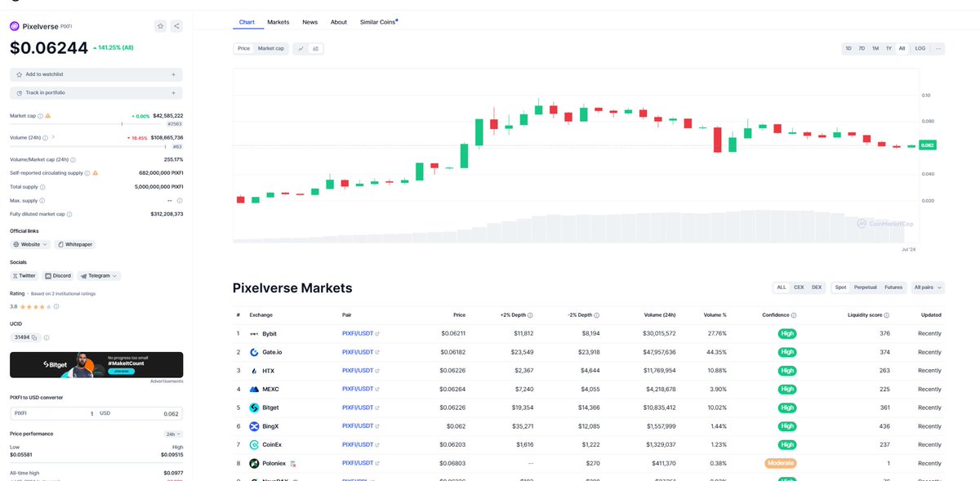Image resolution: width=980 pixels, height=481 pixels.
Task: Show ALL exchange types in markets
Action: (x=782, y=287)
